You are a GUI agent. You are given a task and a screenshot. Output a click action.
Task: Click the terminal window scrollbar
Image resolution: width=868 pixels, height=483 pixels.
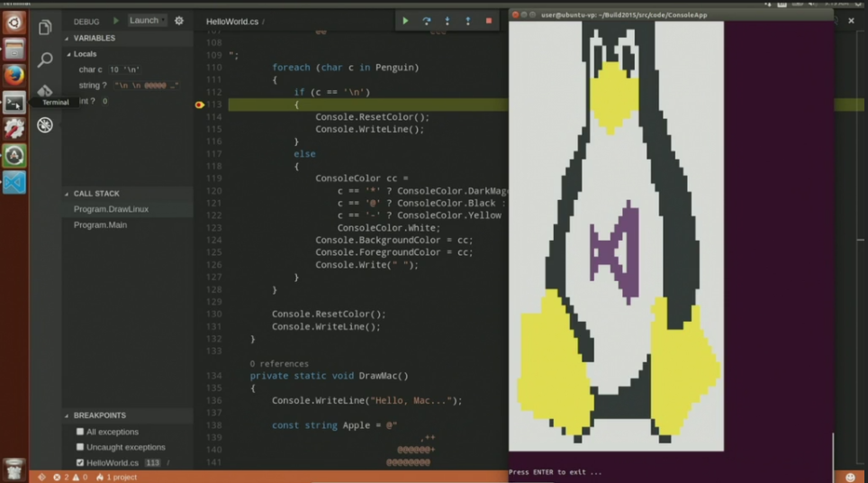833,458
